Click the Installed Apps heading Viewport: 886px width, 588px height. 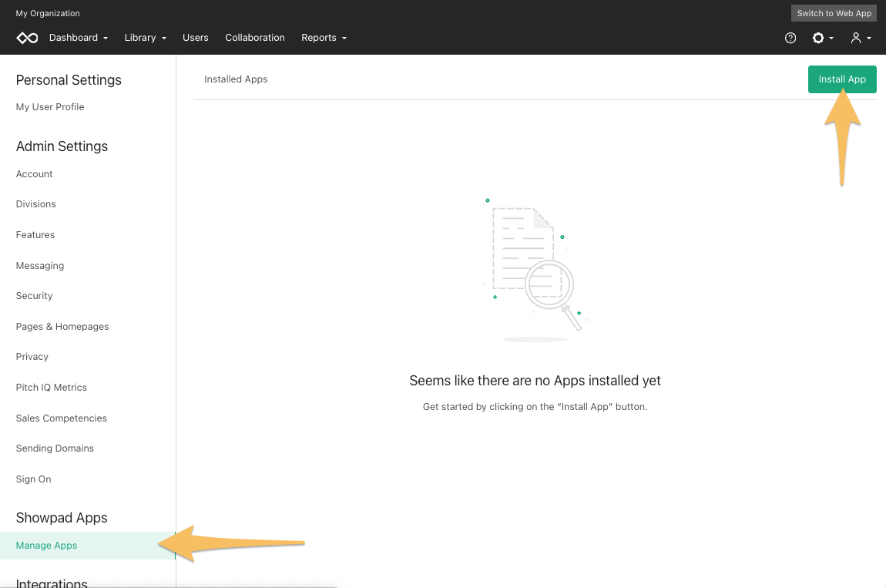point(236,79)
